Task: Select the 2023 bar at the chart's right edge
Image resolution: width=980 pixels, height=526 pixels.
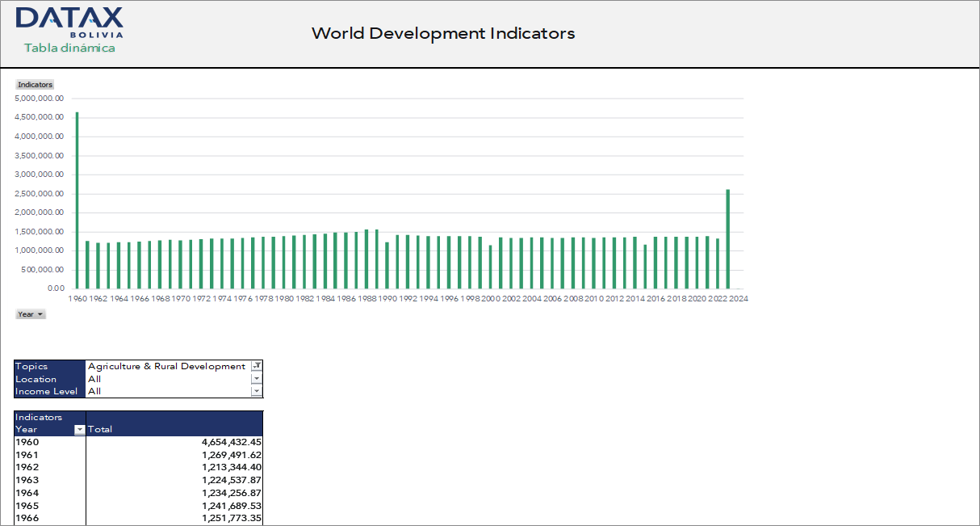Action: pyautogui.click(x=729, y=238)
